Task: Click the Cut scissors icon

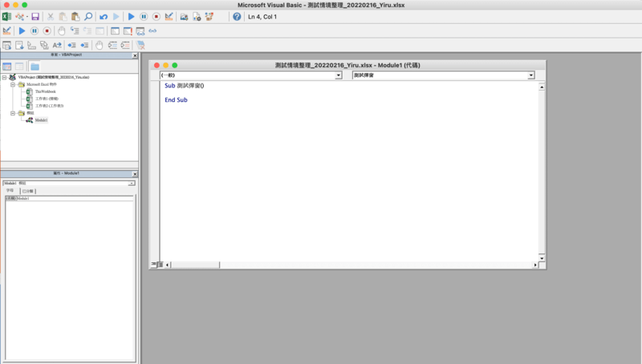Action: (x=51, y=17)
